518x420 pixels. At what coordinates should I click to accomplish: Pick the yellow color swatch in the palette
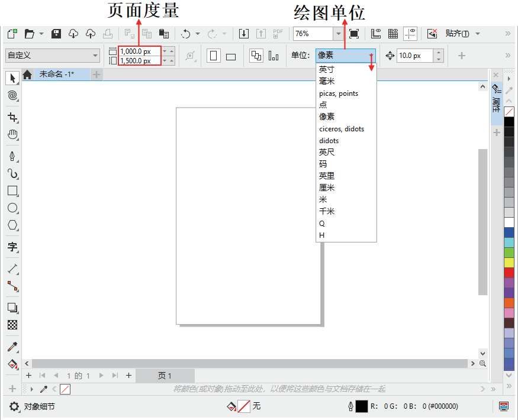[509, 263]
